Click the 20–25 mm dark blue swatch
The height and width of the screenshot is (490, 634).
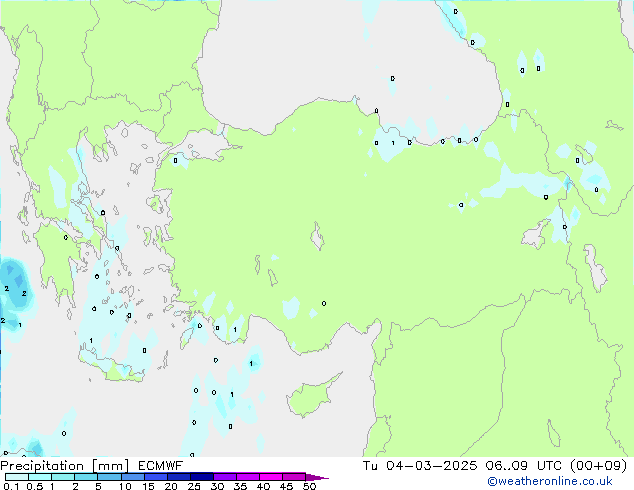click(178, 477)
